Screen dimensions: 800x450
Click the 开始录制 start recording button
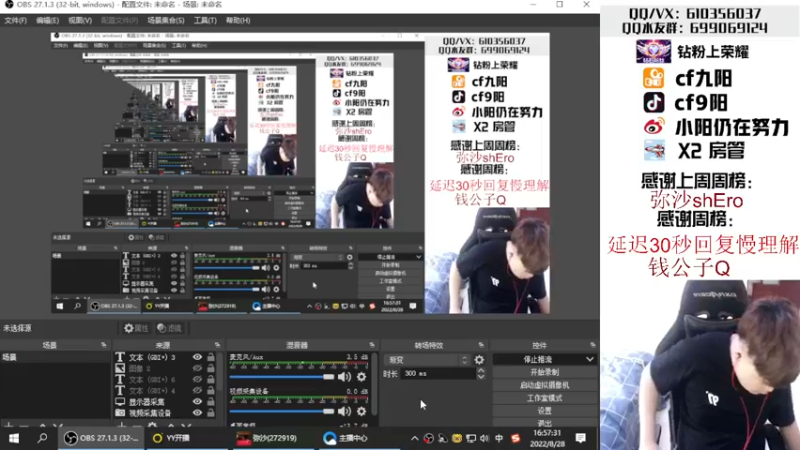click(x=545, y=372)
